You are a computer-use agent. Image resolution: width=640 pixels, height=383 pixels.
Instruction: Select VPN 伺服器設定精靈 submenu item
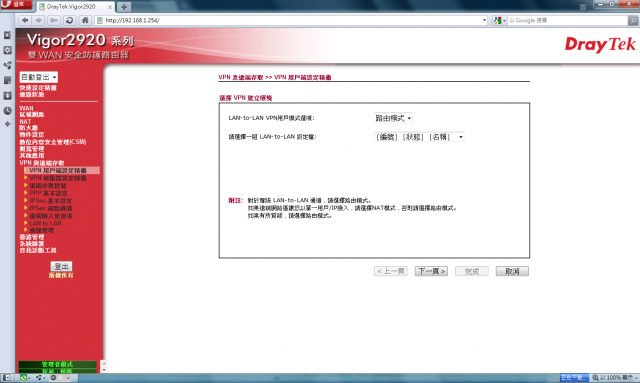click(x=58, y=178)
